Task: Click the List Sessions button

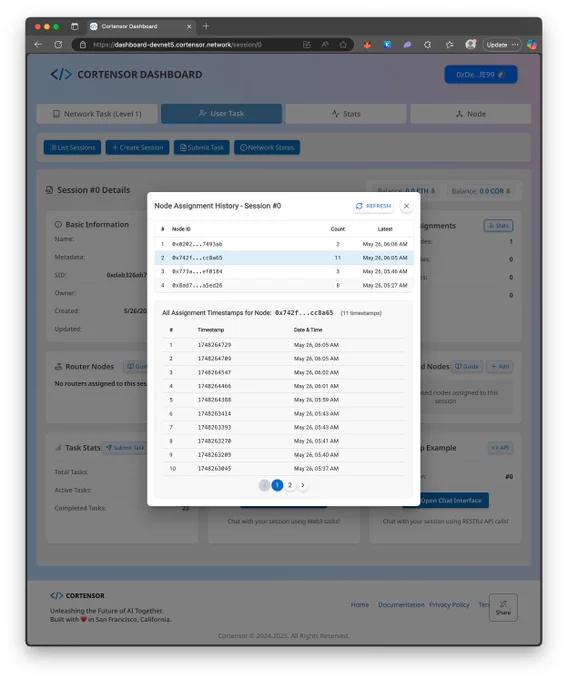Action: pyautogui.click(x=72, y=147)
